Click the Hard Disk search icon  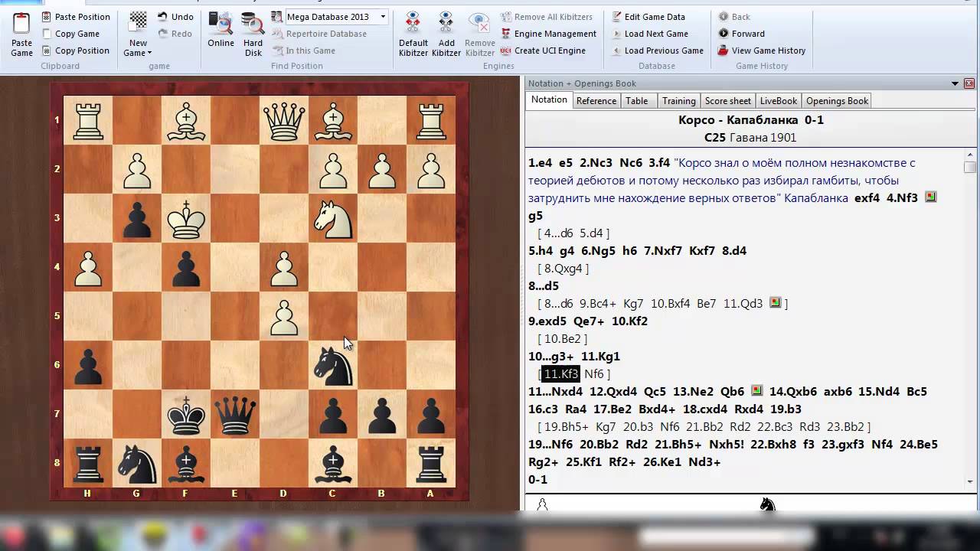click(x=253, y=24)
